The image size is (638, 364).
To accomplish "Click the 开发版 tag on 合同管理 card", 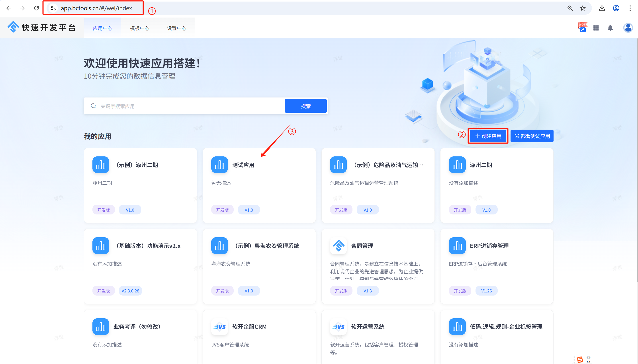I will click(341, 291).
